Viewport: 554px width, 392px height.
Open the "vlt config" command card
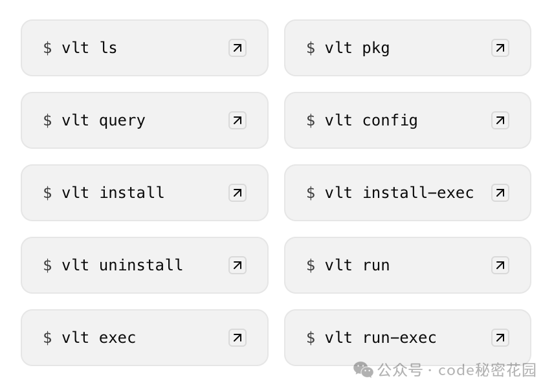pyautogui.click(x=408, y=120)
